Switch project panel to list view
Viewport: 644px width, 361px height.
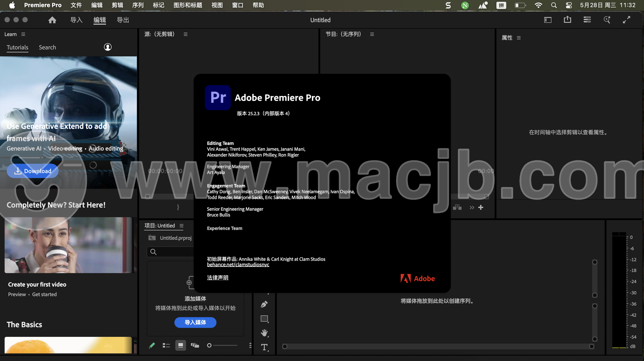166,345
